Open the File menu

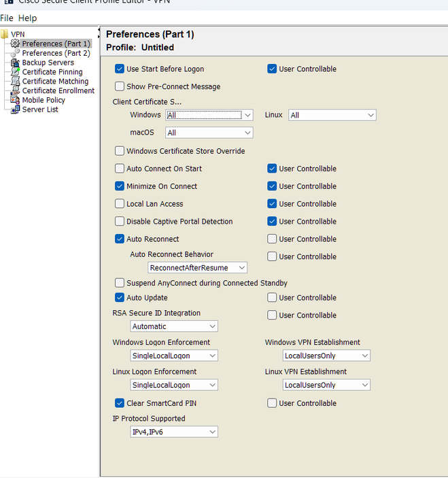[7, 18]
